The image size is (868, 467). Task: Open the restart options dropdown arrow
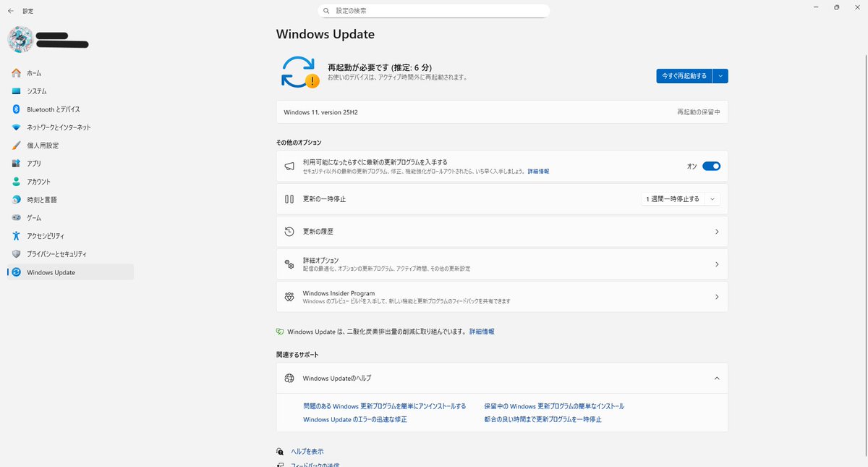pos(720,76)
